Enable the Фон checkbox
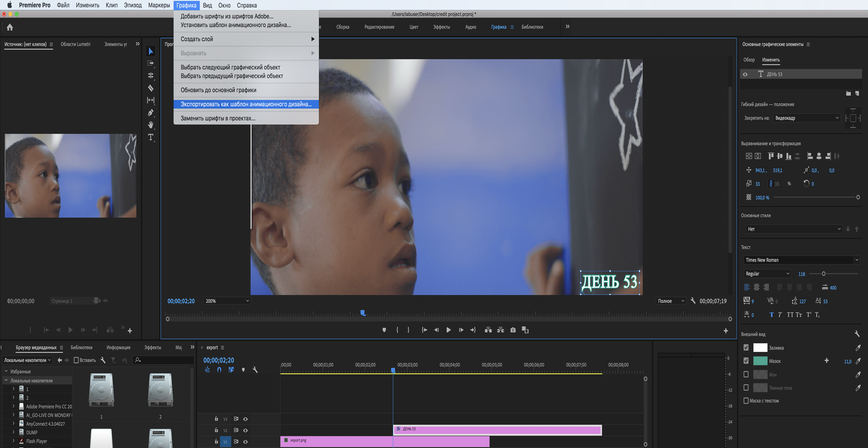868x448 pixels. tap(746, 374)
